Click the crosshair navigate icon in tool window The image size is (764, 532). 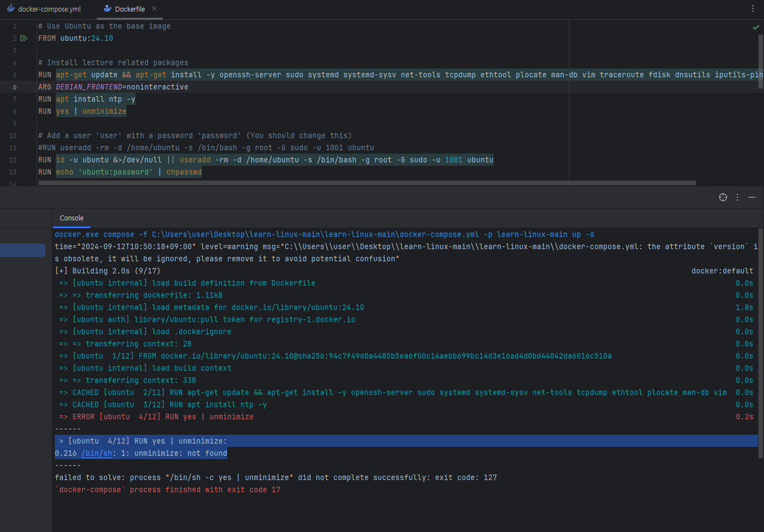tap(723, 197)
